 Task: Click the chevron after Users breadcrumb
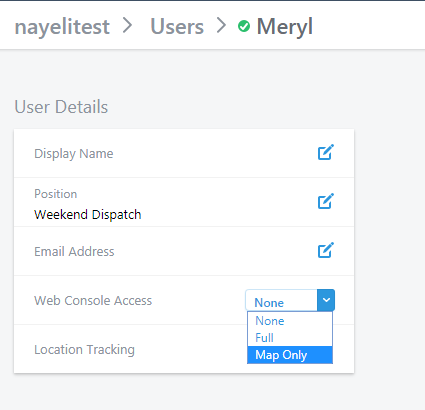pos(221,26)
